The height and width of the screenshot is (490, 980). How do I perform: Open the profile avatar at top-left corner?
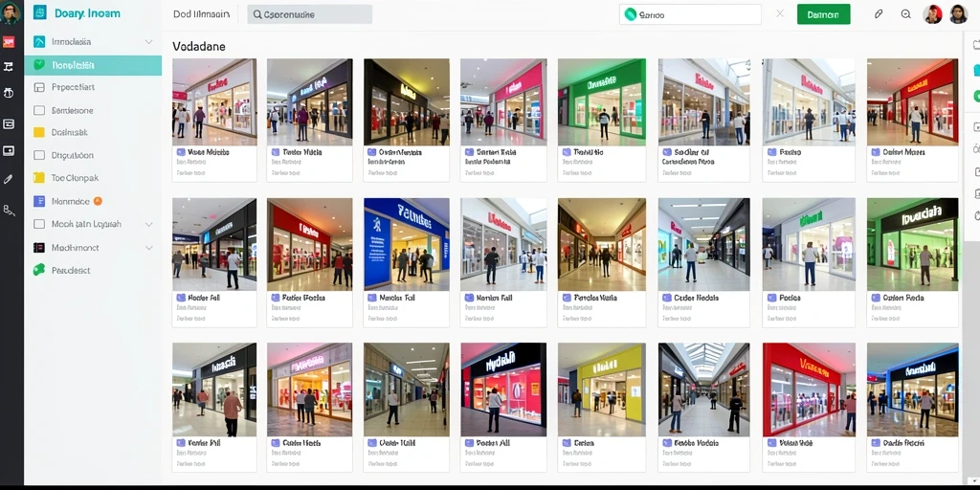click(x=10, y=12)
